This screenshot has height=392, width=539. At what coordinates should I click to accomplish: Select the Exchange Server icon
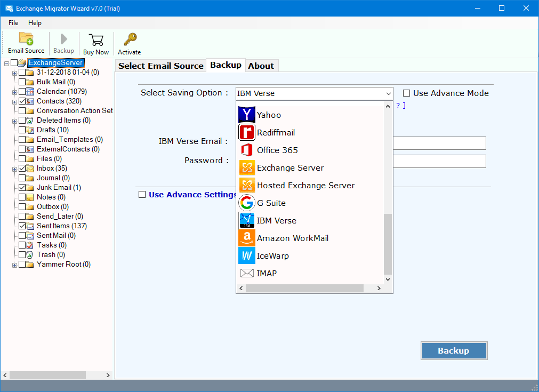click(247, 168)
